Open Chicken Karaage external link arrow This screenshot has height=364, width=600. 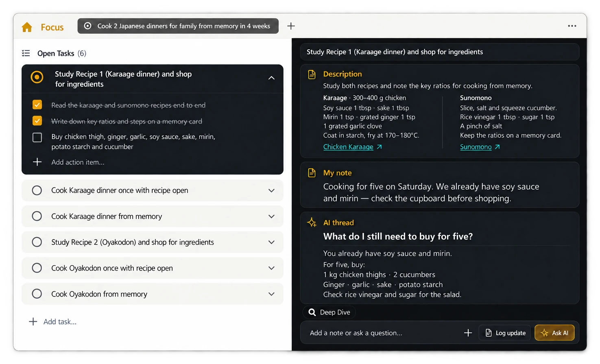pyautogui.click(x=379, y=147)
